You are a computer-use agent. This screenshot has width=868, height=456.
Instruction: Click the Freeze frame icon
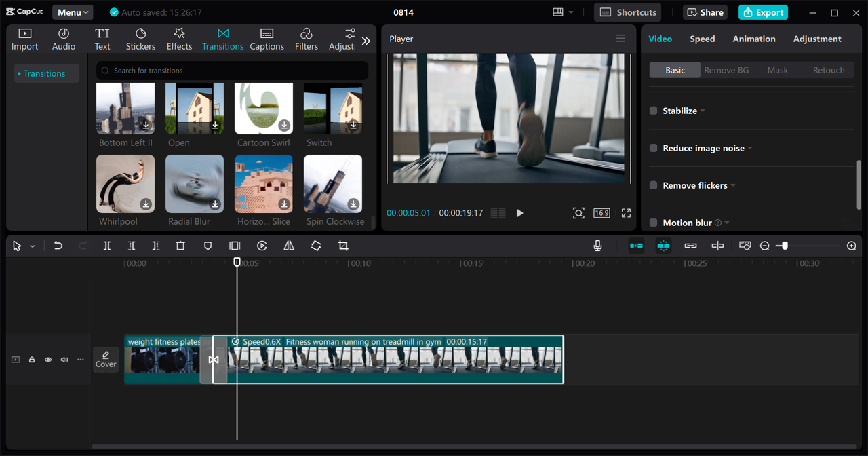235,246
